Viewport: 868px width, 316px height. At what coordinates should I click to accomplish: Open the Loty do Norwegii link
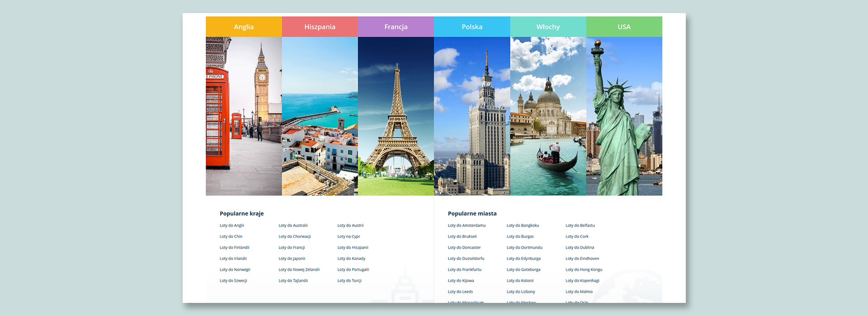point(235,270)
